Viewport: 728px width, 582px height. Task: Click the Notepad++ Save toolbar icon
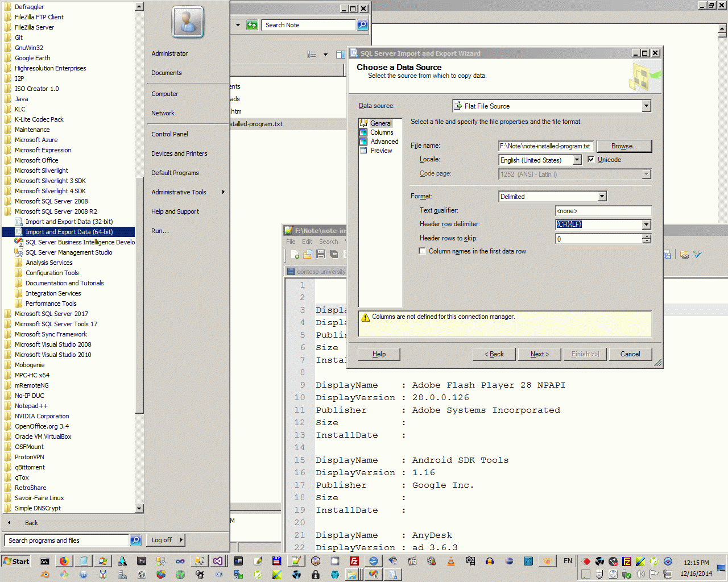pos(321,254)
